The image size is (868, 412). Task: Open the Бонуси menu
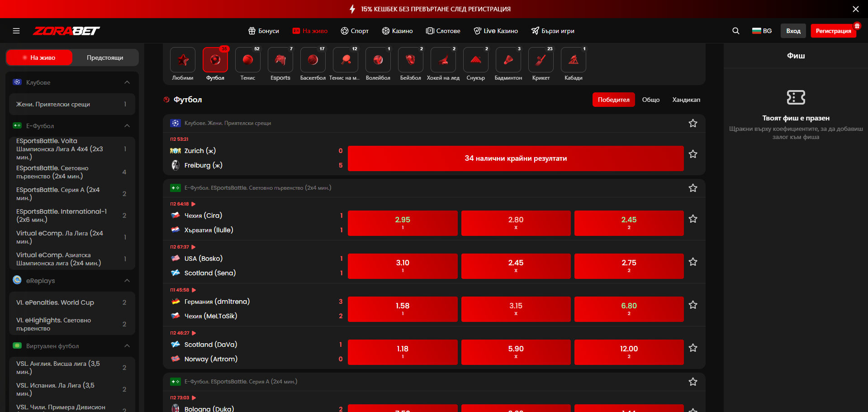click(x=264, y=31)
